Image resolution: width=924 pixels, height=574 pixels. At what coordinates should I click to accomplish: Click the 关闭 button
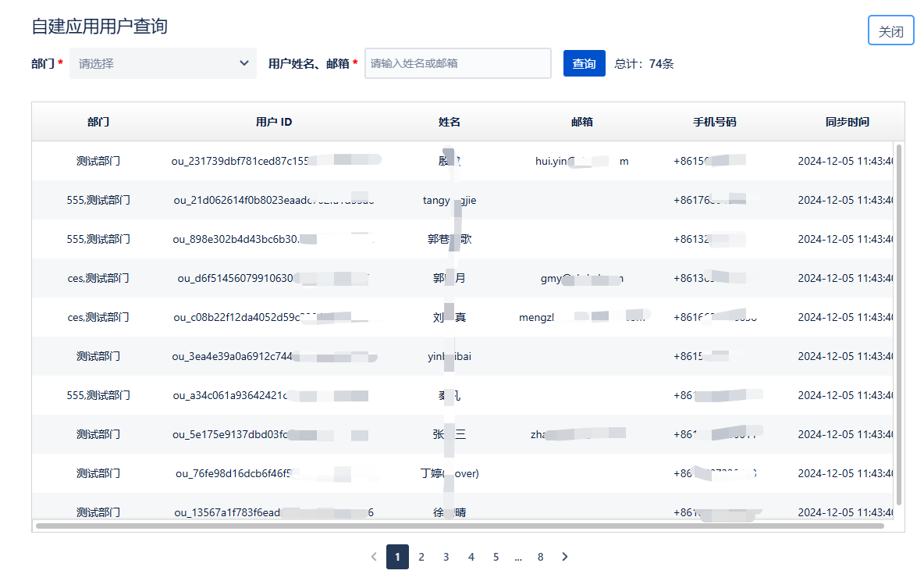pos(890,30)
